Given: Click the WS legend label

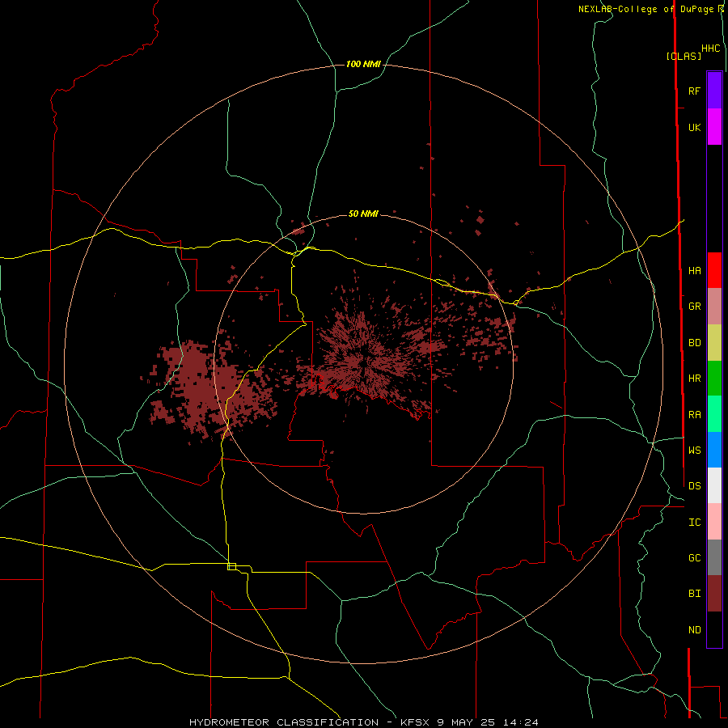Looking at the screenshot, I should click(x=694, y=450).
